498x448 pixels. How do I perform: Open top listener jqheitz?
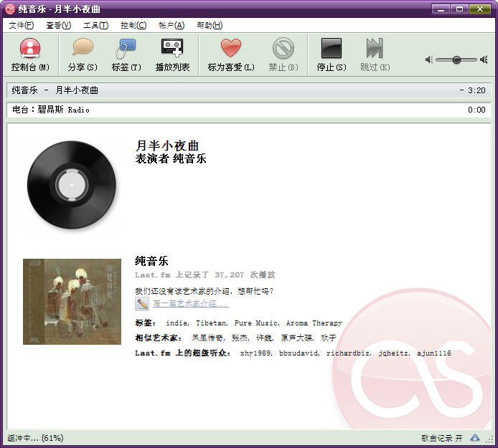pos(394,353)
